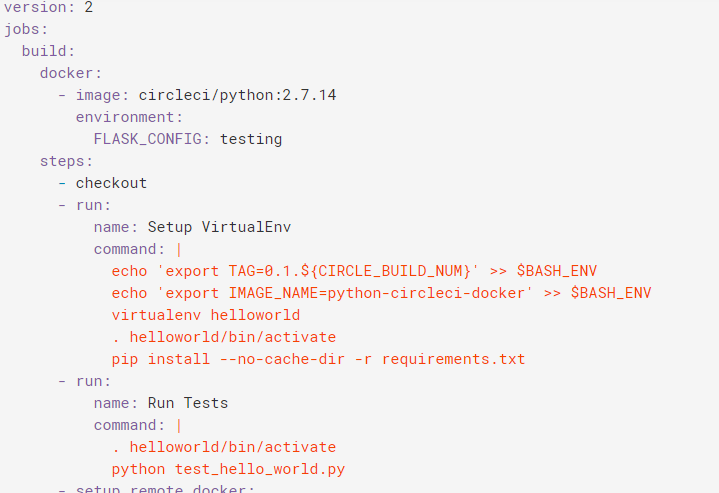Click the "virtualenv helloworld" command line
The image size is (719, 493).
pyautogui.click(x=205, y=315)
